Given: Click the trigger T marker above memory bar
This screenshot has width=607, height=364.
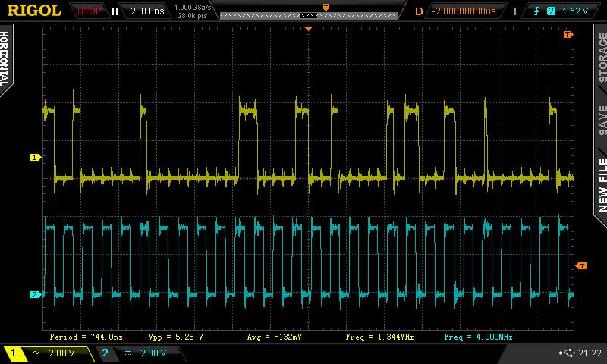Looking at the screenshot, I should click(326, 8).
